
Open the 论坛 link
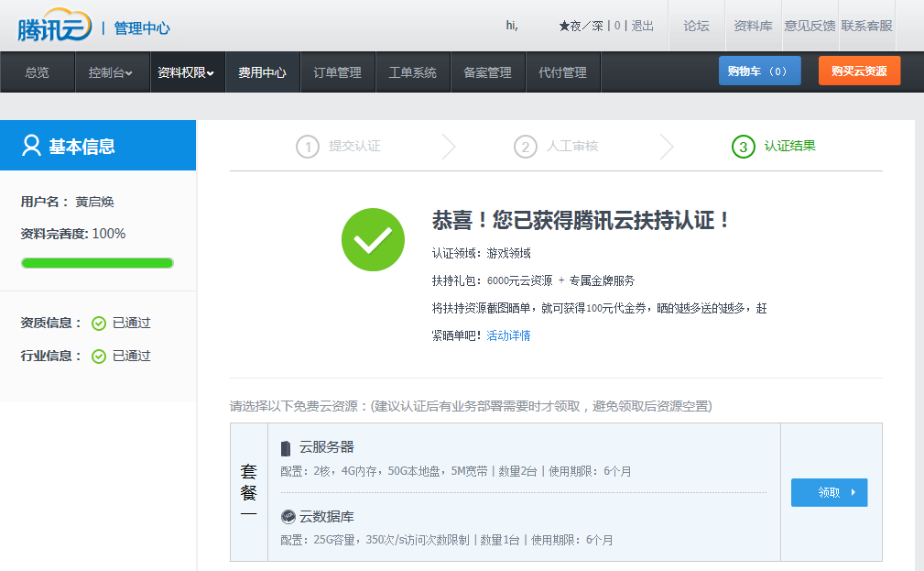[x=697, y=26]
